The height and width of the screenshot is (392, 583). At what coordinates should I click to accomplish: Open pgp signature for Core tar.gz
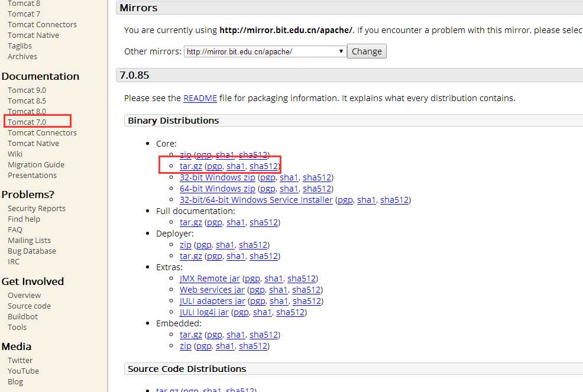click(215, 166)
